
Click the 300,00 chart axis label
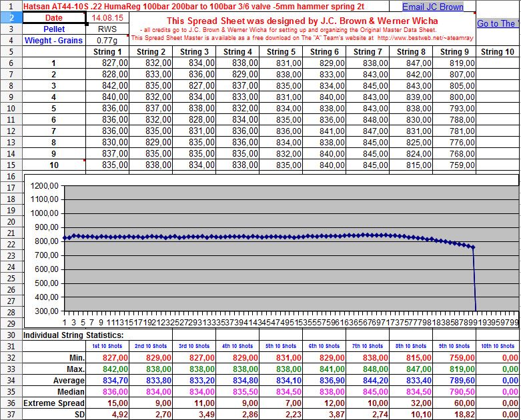pos(47,311)
